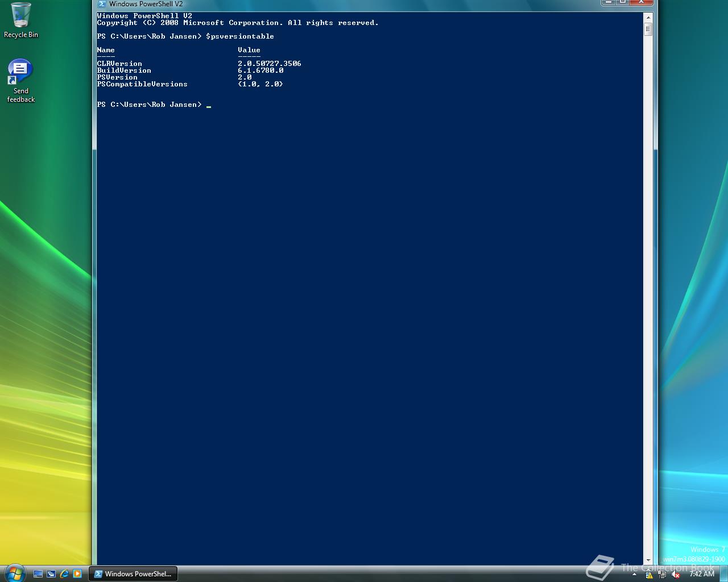This screenshot has height=582, width=728.
Task: Click the 7:42 AM clock
Action: click(701, 574)
